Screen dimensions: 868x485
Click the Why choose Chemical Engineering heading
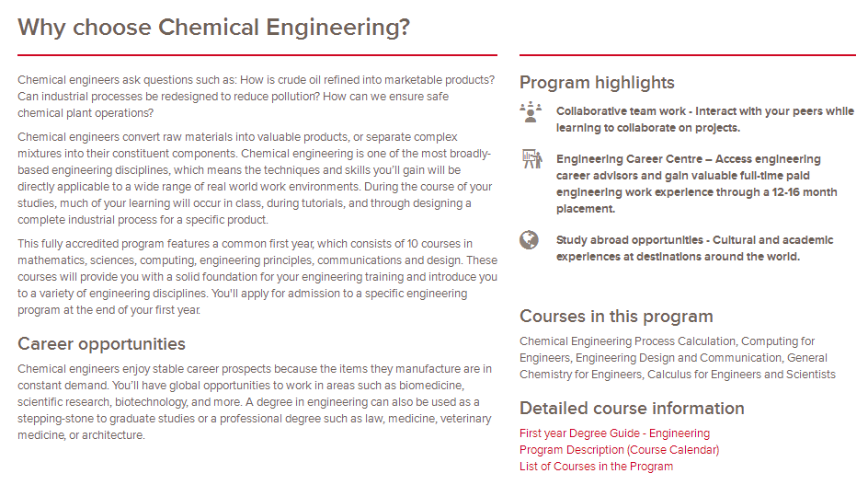click(213, 27)
